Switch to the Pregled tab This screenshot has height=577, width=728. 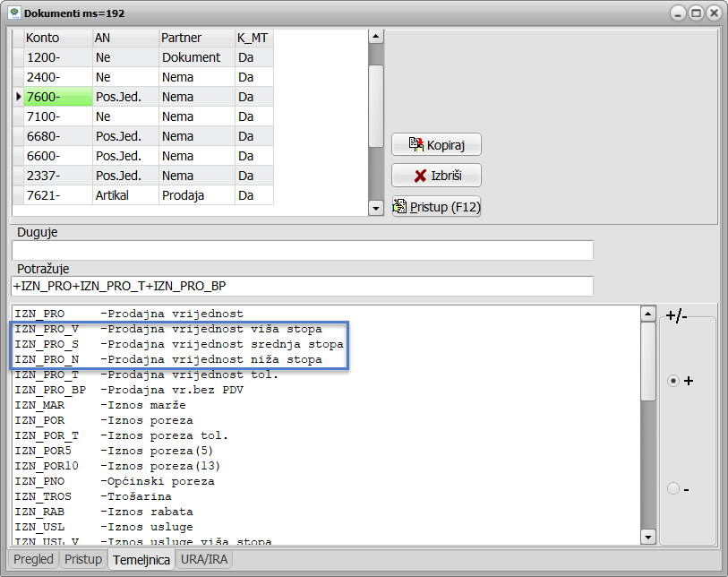[33, 559]
